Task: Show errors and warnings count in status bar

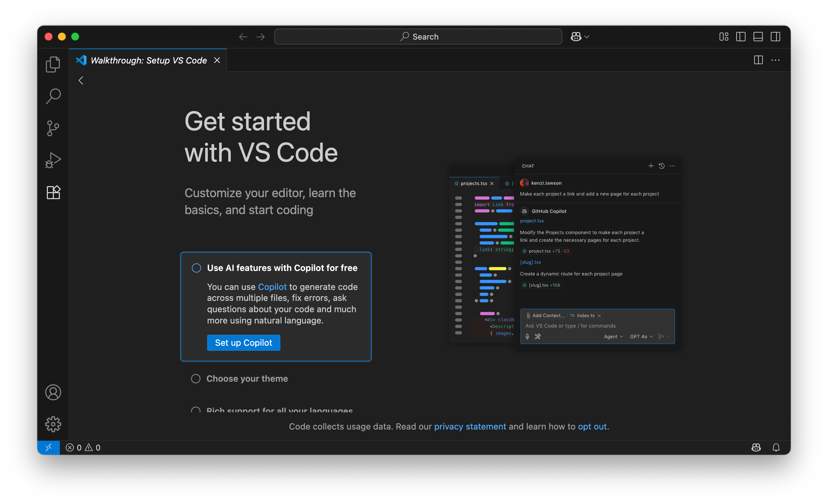Action: tap(83, 447)
